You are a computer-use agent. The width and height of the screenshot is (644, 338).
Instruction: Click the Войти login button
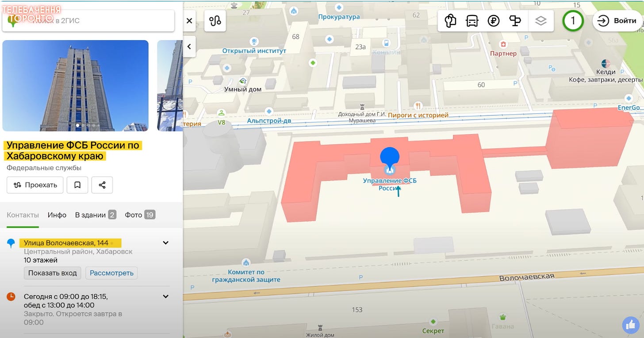pyautogui.click(x=618, y=21)
